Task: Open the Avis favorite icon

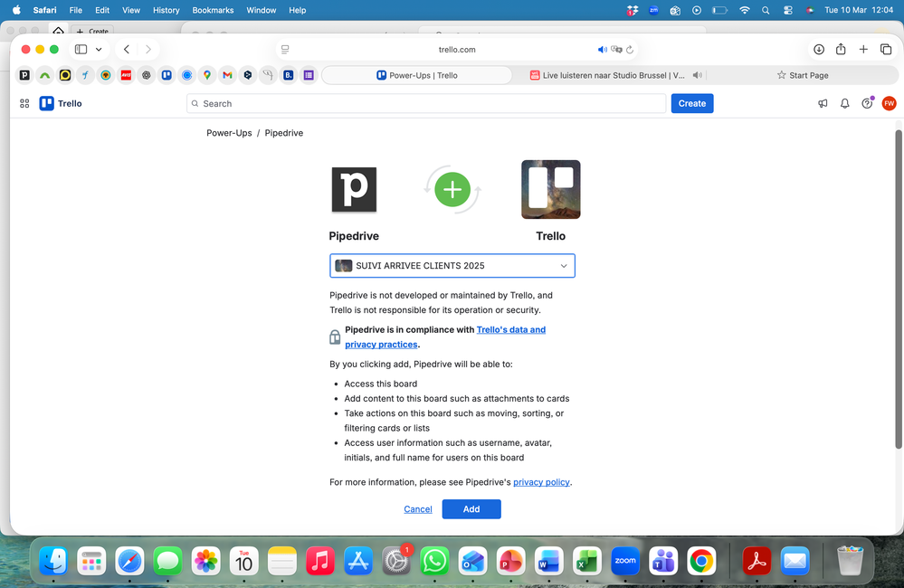Action: 126,75
